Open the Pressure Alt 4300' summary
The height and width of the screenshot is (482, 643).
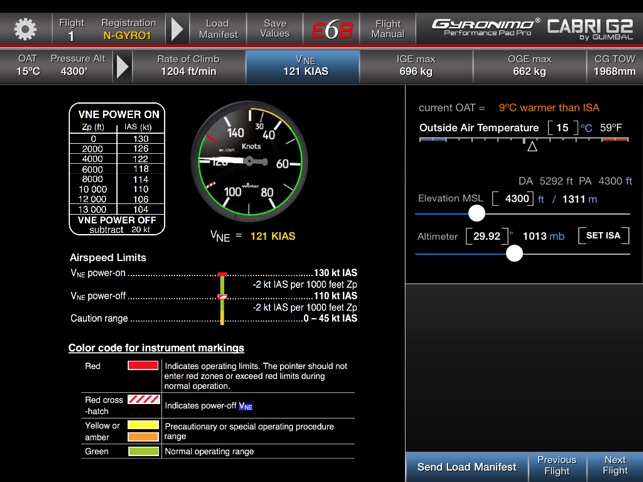[78, 65]
